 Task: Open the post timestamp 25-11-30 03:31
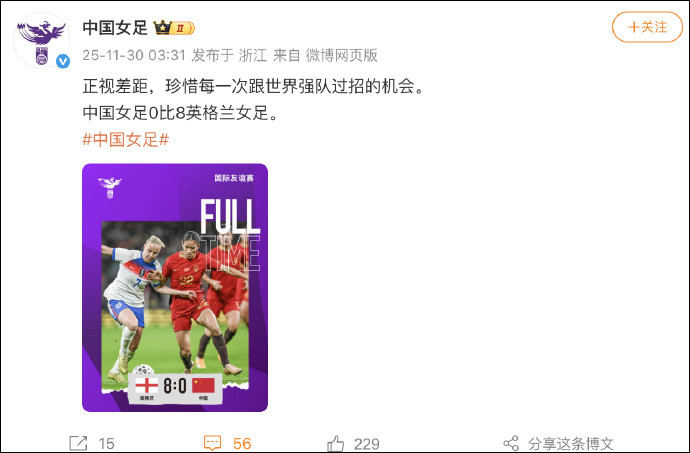pos(134,55)
